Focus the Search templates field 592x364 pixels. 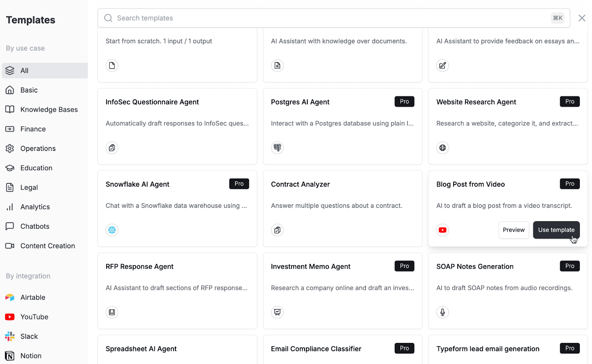coord(334,18)
